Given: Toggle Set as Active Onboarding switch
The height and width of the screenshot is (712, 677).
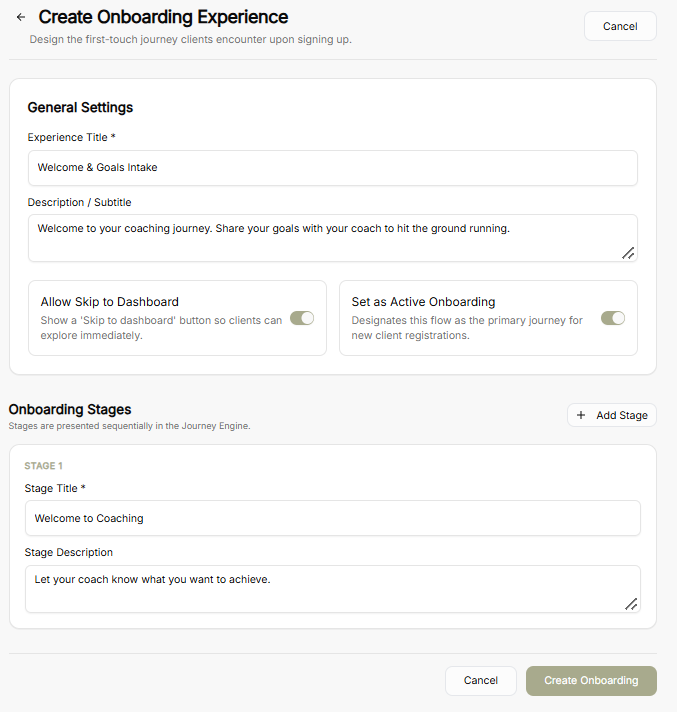Looking at the screenshot, I should point(613,318).
